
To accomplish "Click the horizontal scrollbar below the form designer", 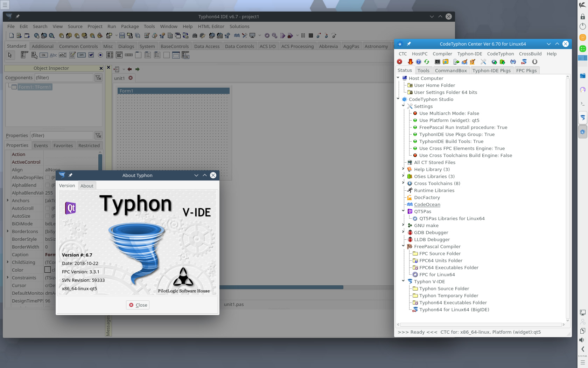I will (281, 287).
